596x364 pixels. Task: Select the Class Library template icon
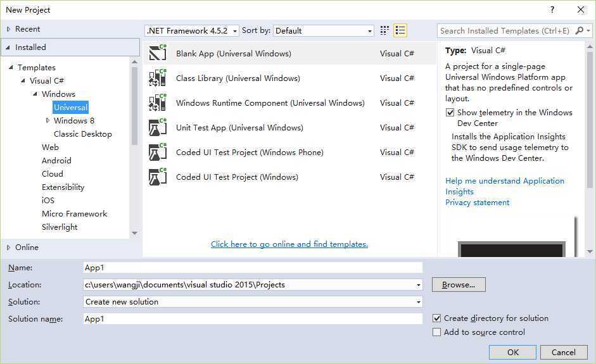click(157, 77)
